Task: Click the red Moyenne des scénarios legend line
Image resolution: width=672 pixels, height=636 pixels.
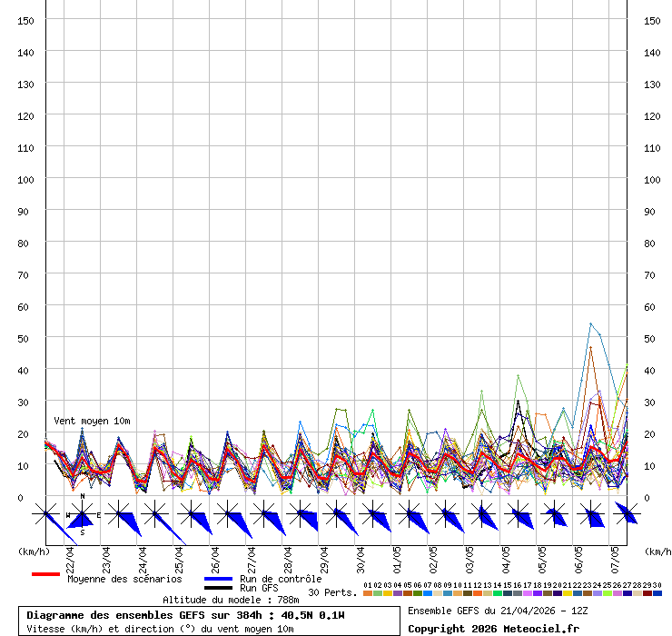Action: click(x=45, y=574)
